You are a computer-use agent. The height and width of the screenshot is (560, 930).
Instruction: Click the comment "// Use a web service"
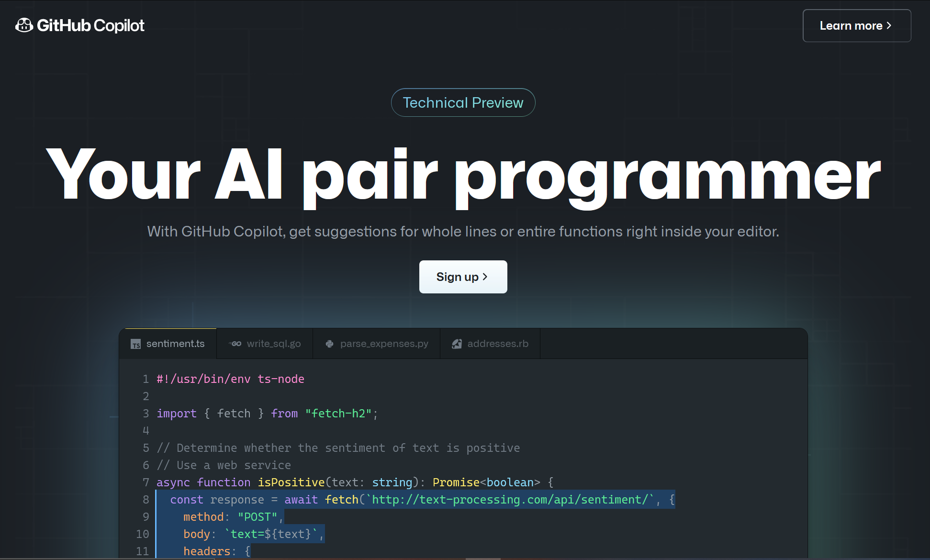[x=224, y=465]
